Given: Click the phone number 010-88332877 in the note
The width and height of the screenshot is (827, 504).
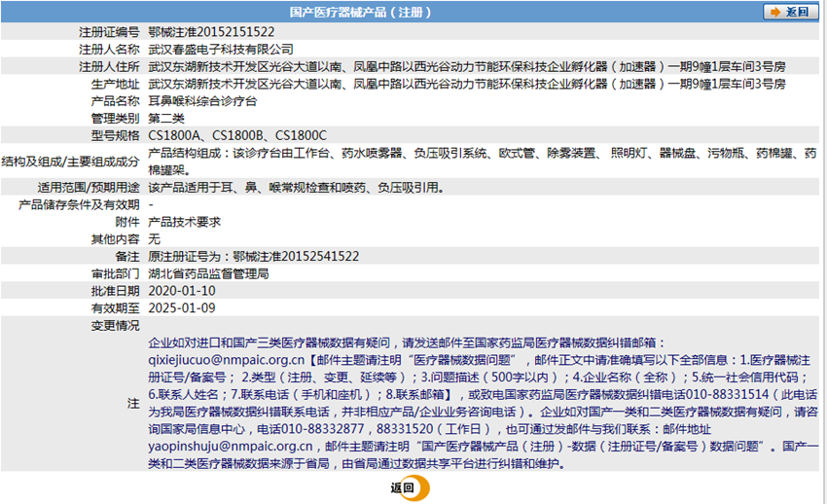Looking at the screenshot, I should click(322, 429).
